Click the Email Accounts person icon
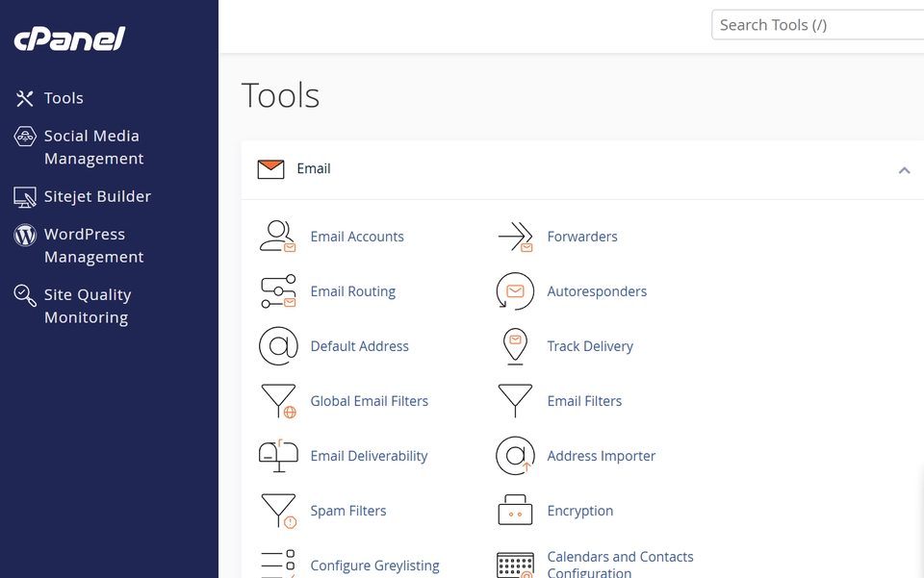Image resolution: width=924 pixels, height=578 pixels. pos(277,237)
